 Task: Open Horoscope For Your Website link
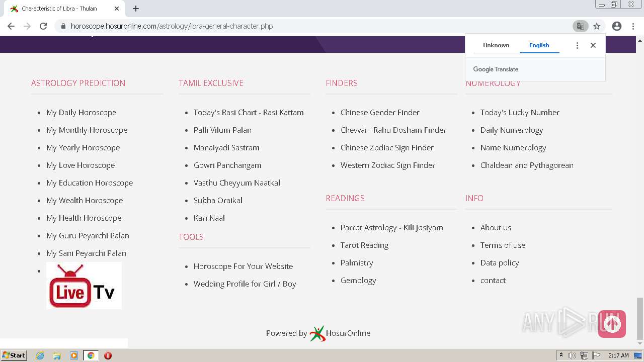pos(243,266)
